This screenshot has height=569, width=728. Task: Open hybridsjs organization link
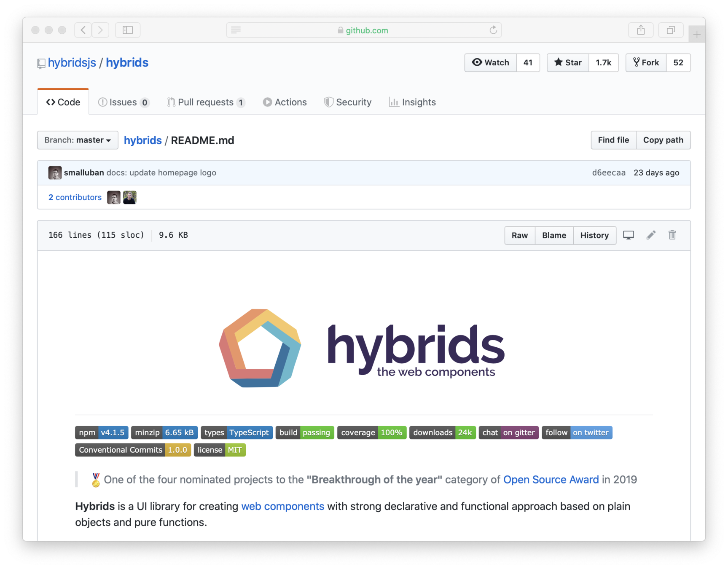[x=72, y=63]
